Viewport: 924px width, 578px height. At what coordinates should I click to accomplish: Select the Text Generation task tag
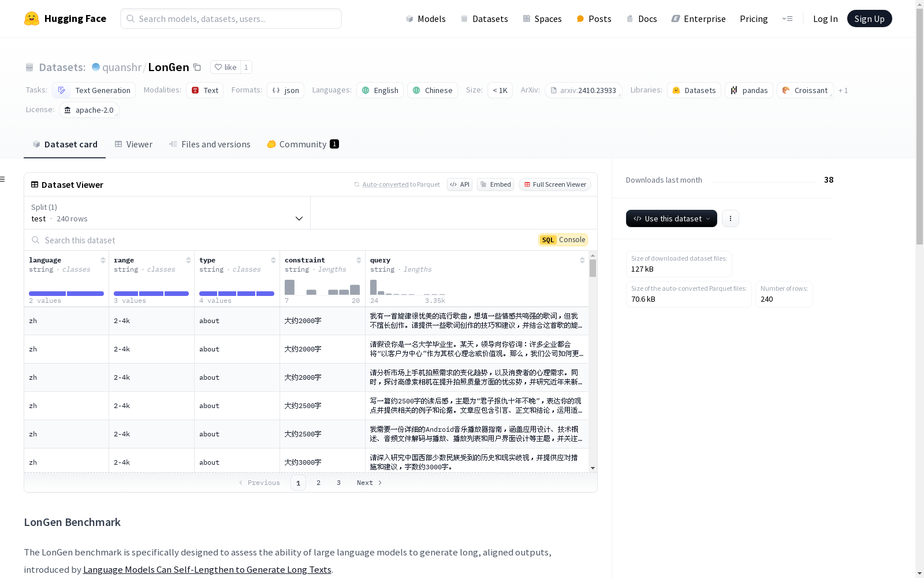[94, 90]
